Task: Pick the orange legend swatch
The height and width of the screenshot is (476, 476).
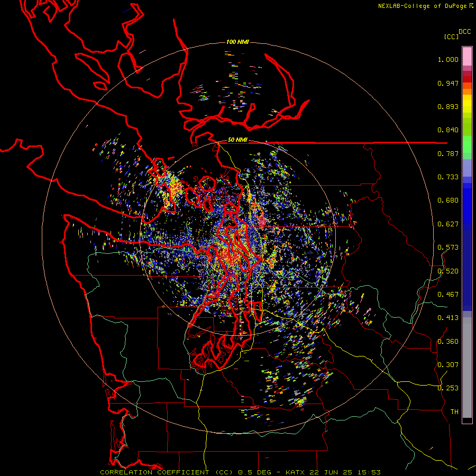Action: coord(467,91)
